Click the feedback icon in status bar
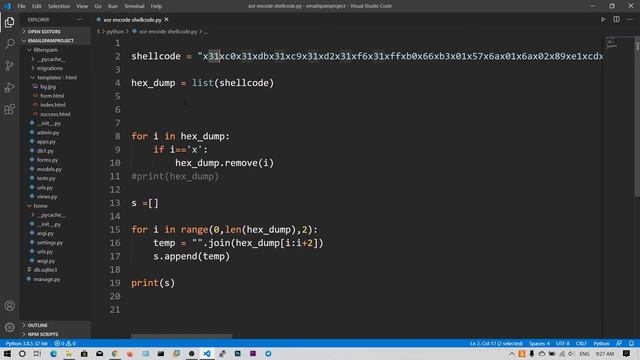 pyautogui.click(x=619, y=343)
